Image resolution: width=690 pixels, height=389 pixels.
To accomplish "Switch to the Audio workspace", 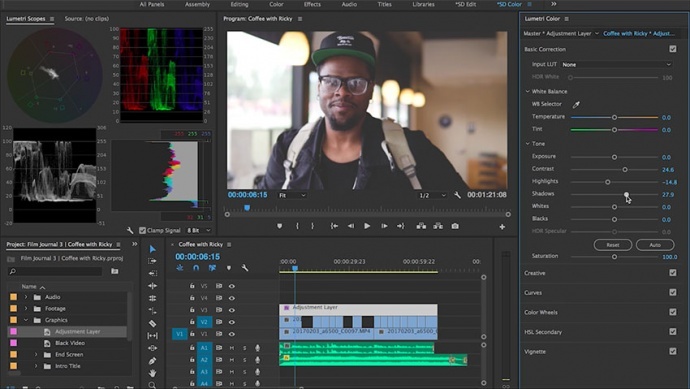I will [349, 4].
